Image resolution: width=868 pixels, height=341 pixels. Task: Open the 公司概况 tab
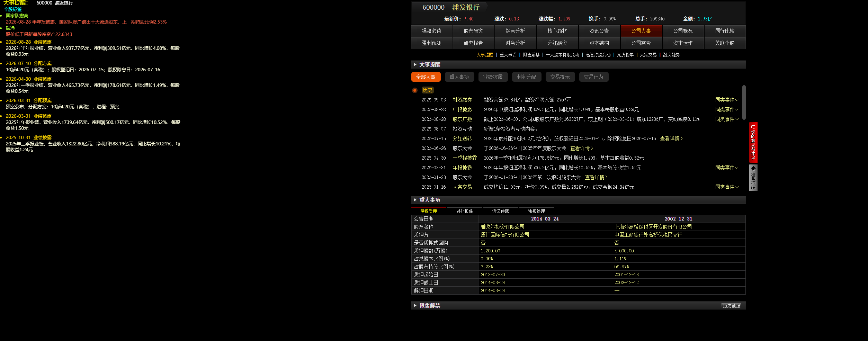[683, 31]
